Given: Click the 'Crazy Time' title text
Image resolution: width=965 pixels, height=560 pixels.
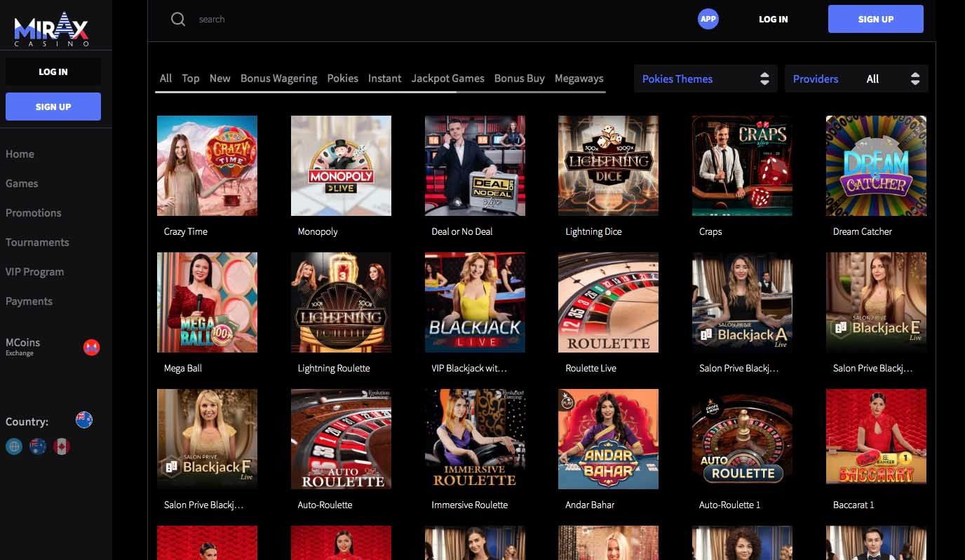Looking at the screenshot, I should tap(186, 231).
